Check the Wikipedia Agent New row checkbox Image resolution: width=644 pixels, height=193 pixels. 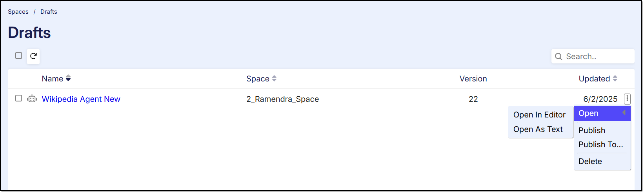[18, 98]
